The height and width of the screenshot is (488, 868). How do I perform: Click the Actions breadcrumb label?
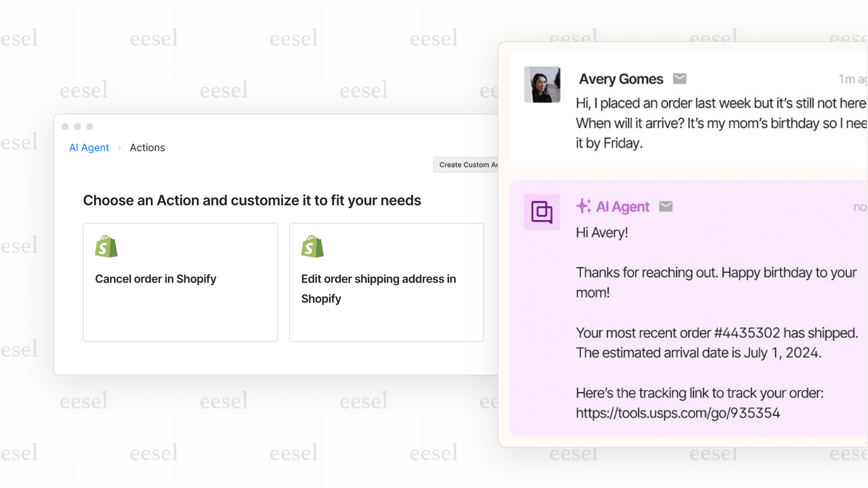[147, 148]
